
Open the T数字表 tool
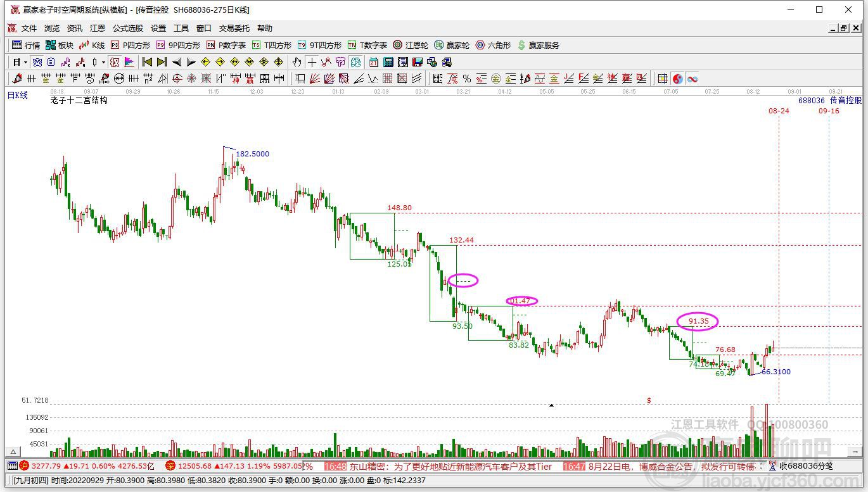(x=367, y=45)
